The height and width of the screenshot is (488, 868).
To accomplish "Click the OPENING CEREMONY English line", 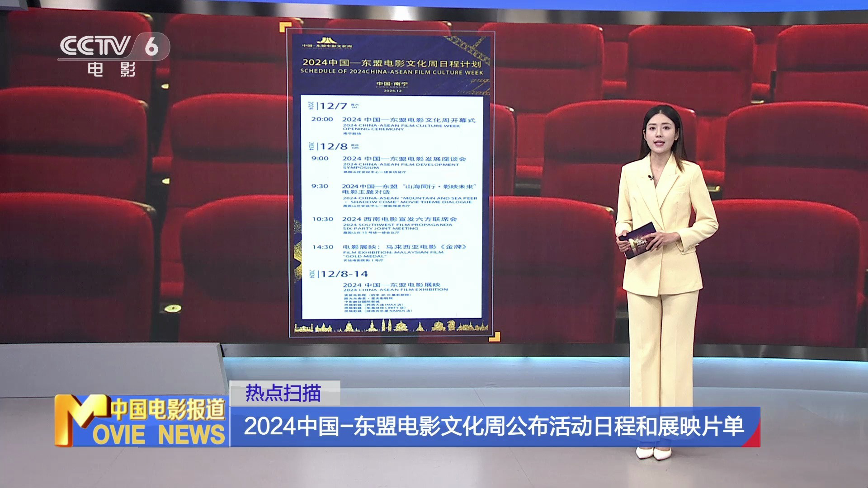I will pyautogui.click(x=373, y=129).
